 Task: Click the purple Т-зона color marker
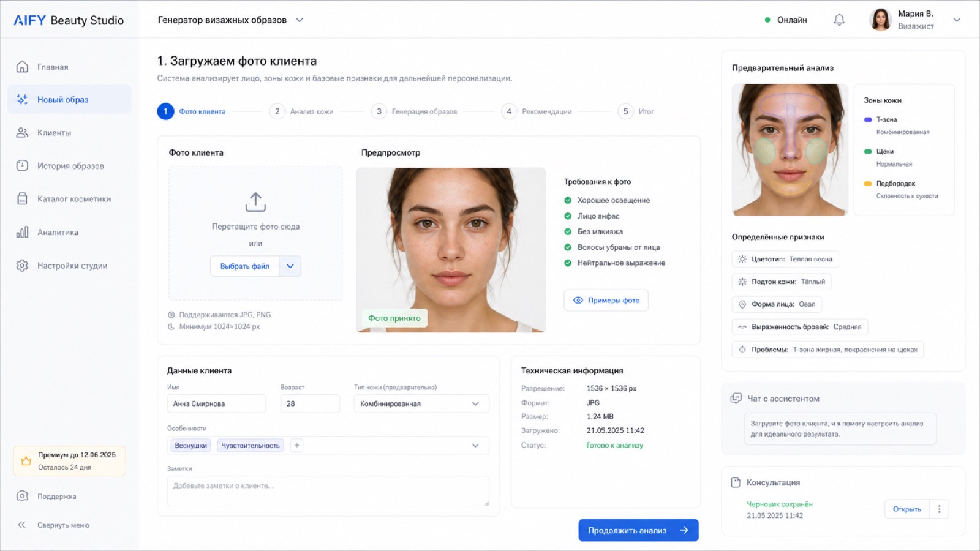[x=868, y=119]
